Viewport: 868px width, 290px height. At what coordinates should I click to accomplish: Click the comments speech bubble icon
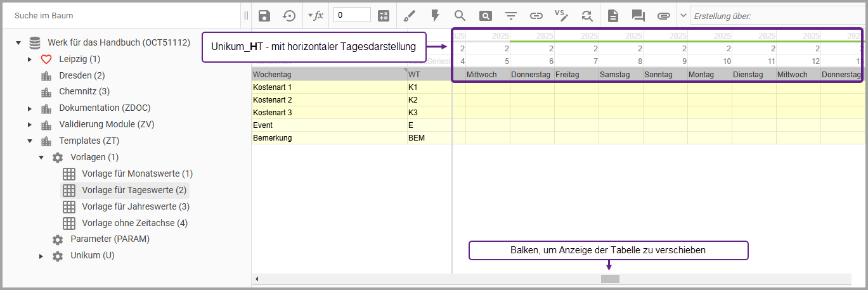pyautogui.click(x=638, y=16)
